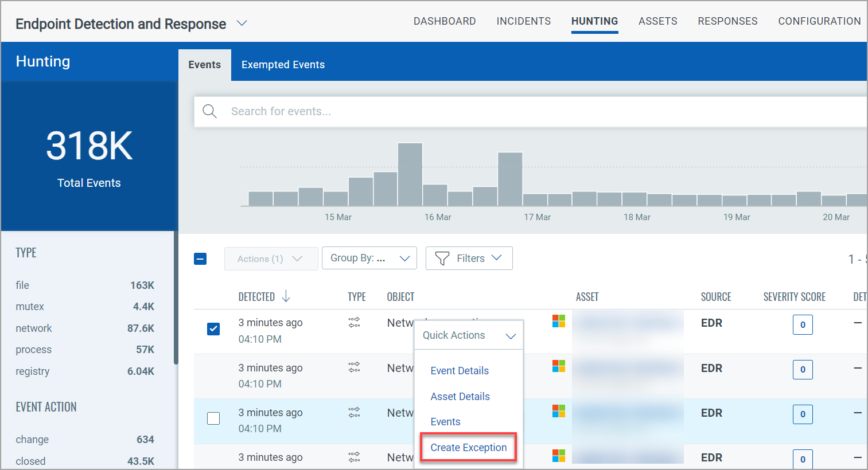This screenshot has height=470, width=868.
Task: Switch to the ASSETS tab
Action: point(658,21)
